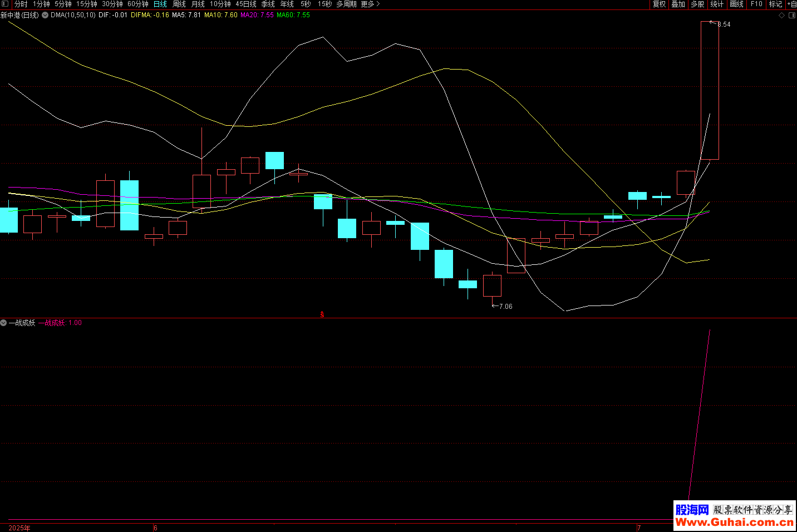Open the DMA indicator settings dropdown
797x532 pixels.
pyautogui.click(x=45, y=16)
